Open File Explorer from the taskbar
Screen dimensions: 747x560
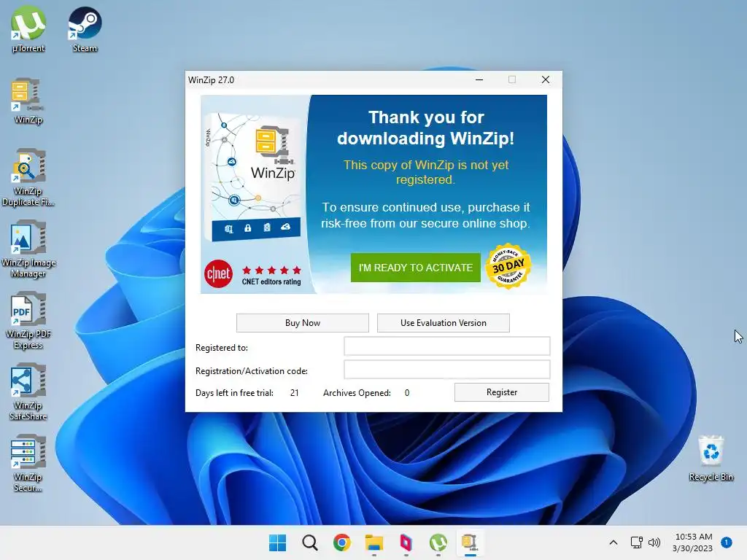point(374,542)
